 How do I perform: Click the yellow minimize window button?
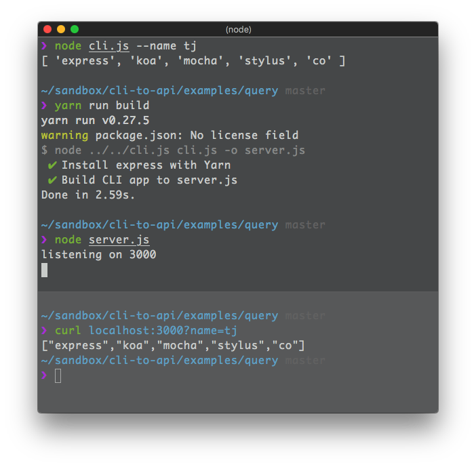61,29
